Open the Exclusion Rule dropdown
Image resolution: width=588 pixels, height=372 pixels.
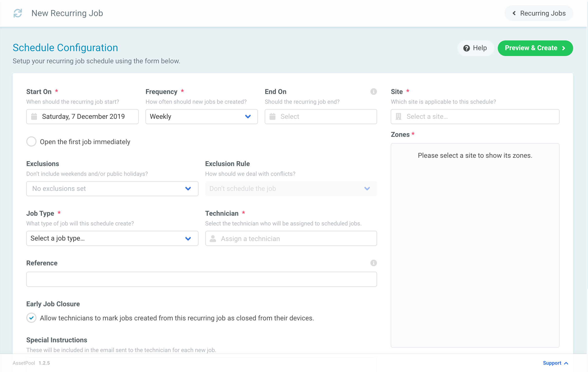(291, 189)
